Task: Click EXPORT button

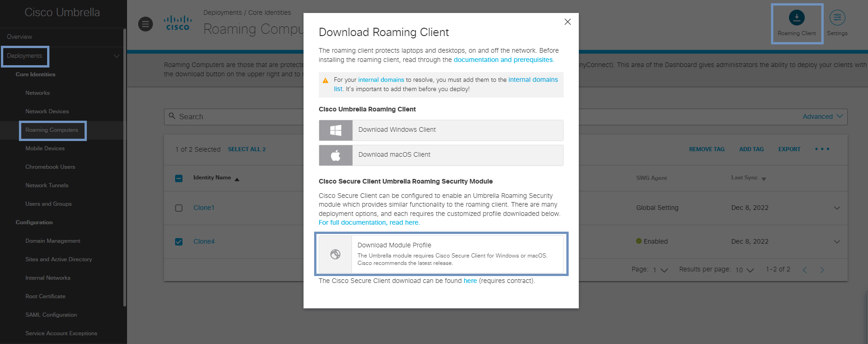Action: point(789,149)
